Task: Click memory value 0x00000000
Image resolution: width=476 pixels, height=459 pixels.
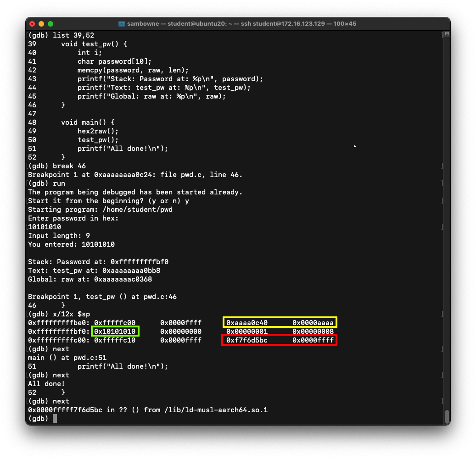Action: pyautogui.click(x=181, y=332)
